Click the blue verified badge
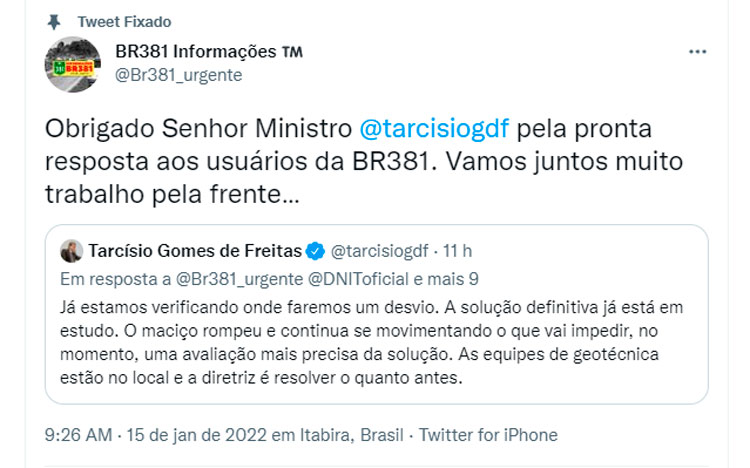The height and width of the screenshot is (468, 750). [x=314, y=250]
